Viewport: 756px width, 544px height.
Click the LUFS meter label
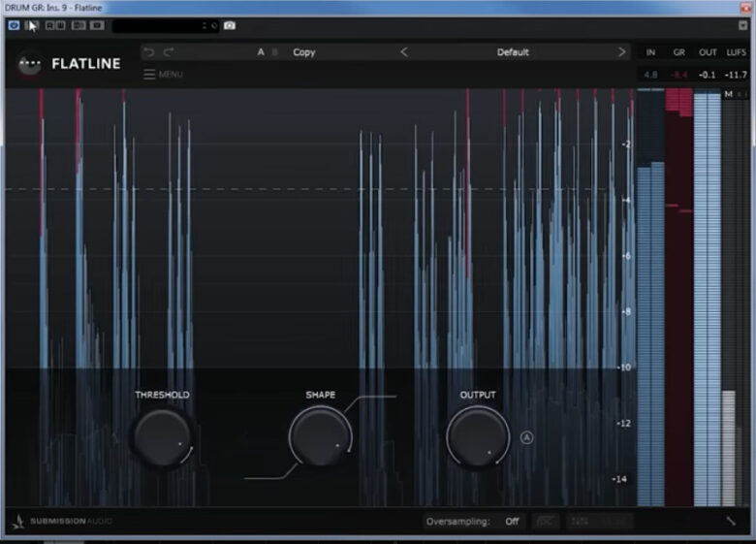coord(736,52)
